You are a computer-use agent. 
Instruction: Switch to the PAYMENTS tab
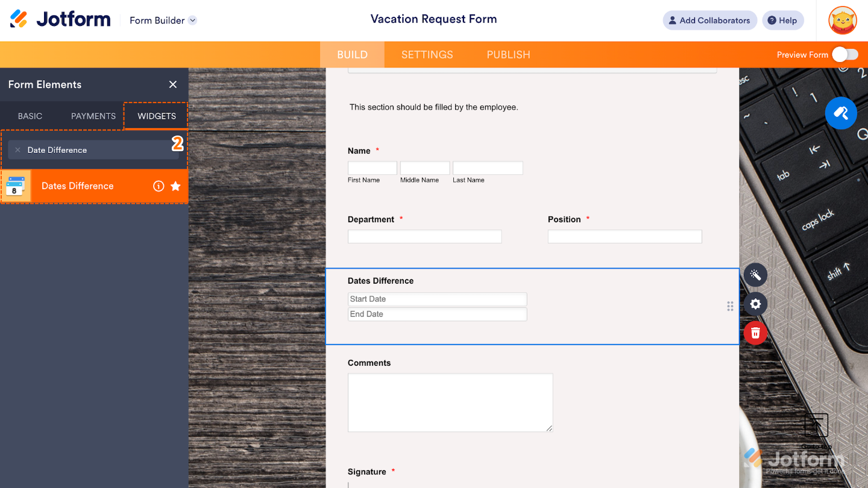(x=93, y=116)
